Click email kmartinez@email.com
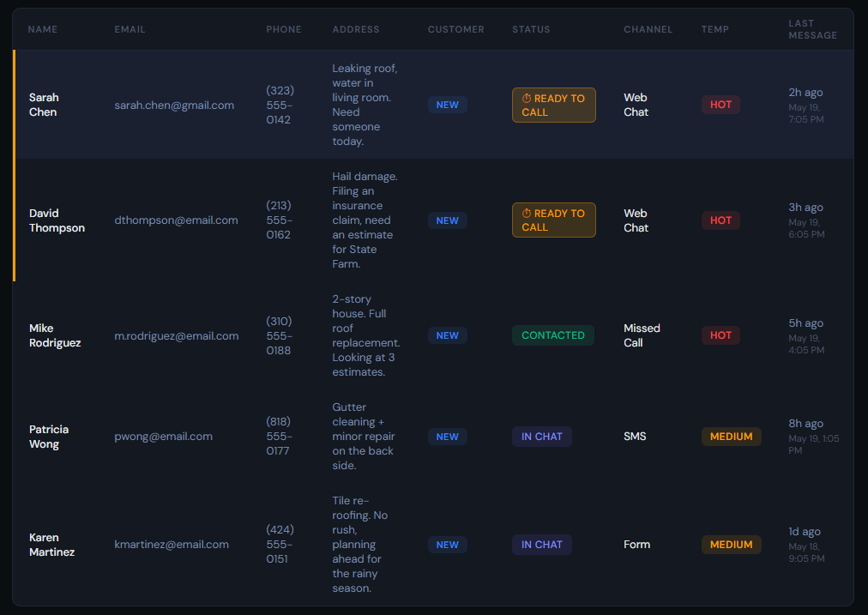The image size is (868, 615). tap(171, 545)
